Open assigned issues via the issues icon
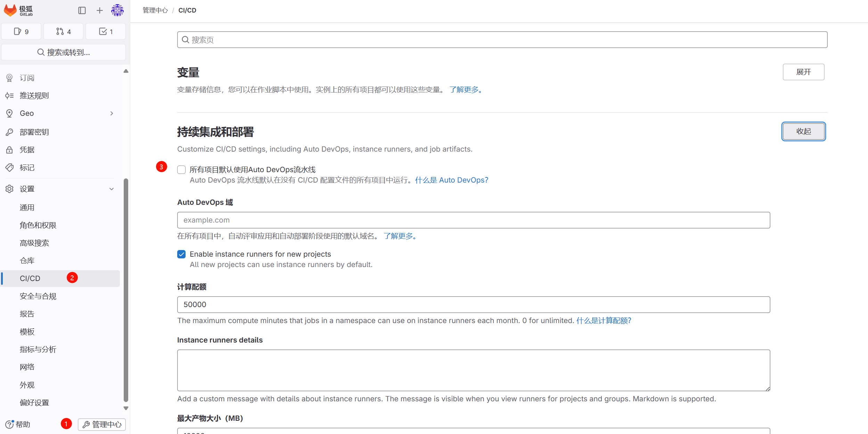This screenshot has height=434, width=868. point(21,31)
